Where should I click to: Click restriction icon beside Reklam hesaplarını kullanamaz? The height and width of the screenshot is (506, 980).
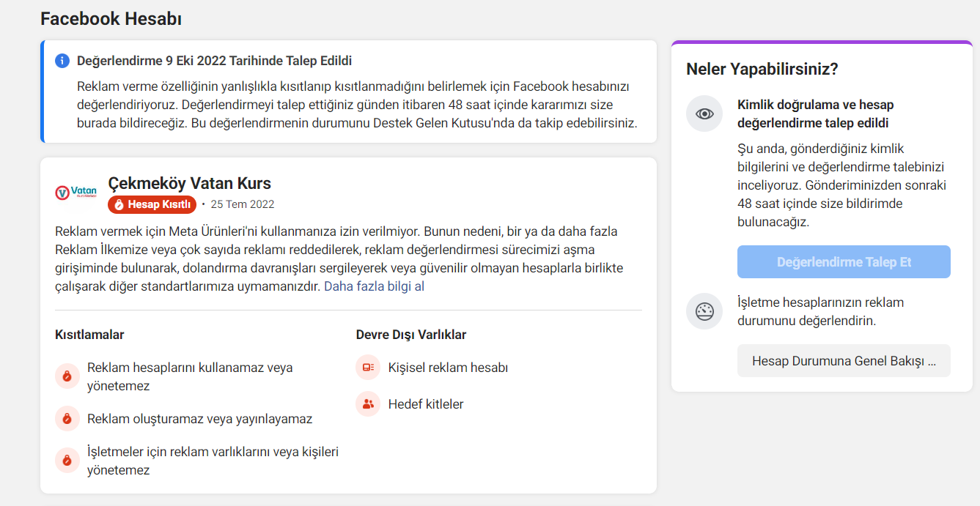[67, 376]
